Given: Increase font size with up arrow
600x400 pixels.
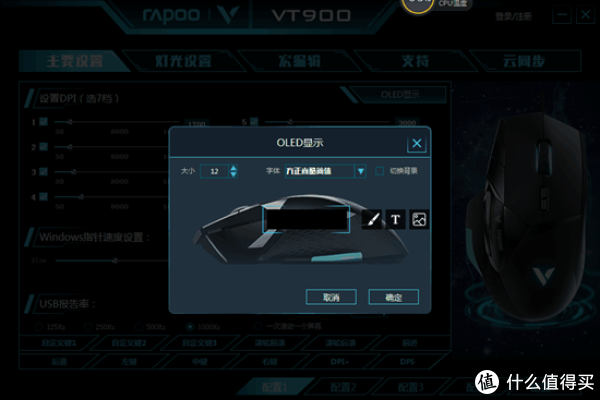Looking at the screenshot, I should pos(233,167).
